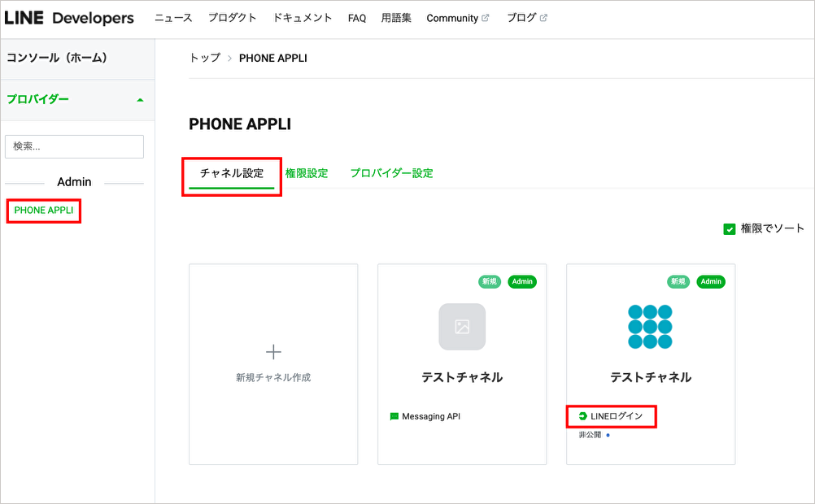The image size is (815, 504).
Task: Click the external-link icon next to Community
Action: click(x=486, y=18)
